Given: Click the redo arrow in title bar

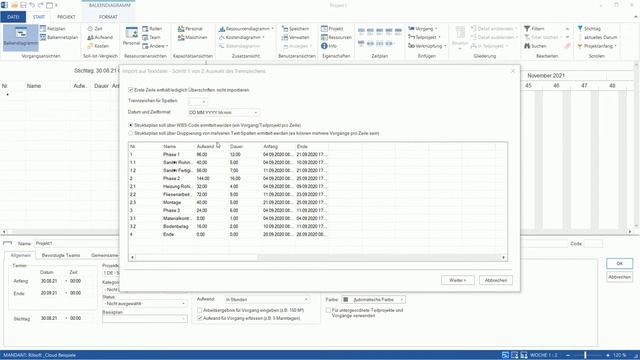Looking at the screenshot, I should pos(40,5).
